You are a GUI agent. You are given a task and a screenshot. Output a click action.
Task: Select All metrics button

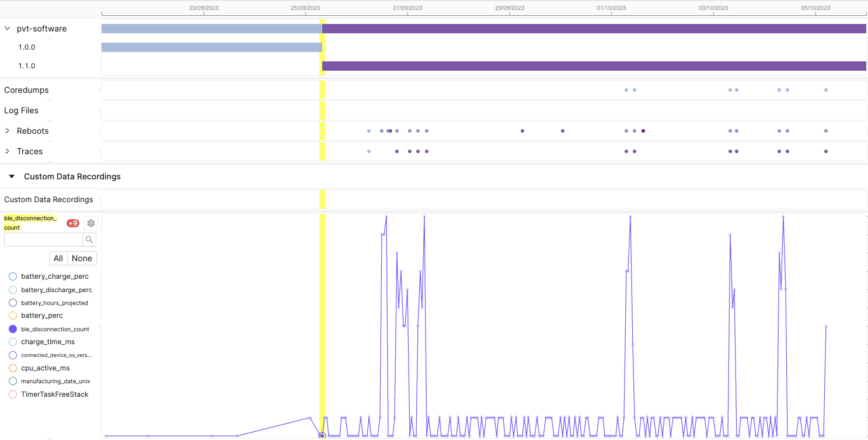58,258
